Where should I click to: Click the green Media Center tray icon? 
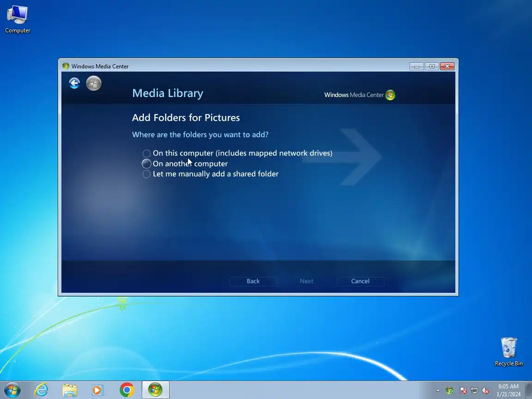(x=449, y=391)
